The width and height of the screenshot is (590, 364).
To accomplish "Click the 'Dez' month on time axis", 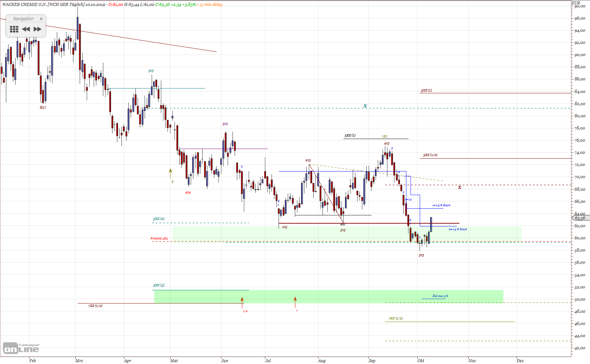I will point(520,361).
